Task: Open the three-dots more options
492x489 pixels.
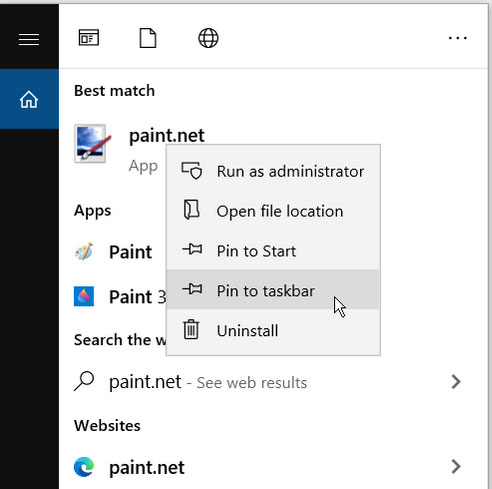Action: pyautogui.click(x=458, y=38)
